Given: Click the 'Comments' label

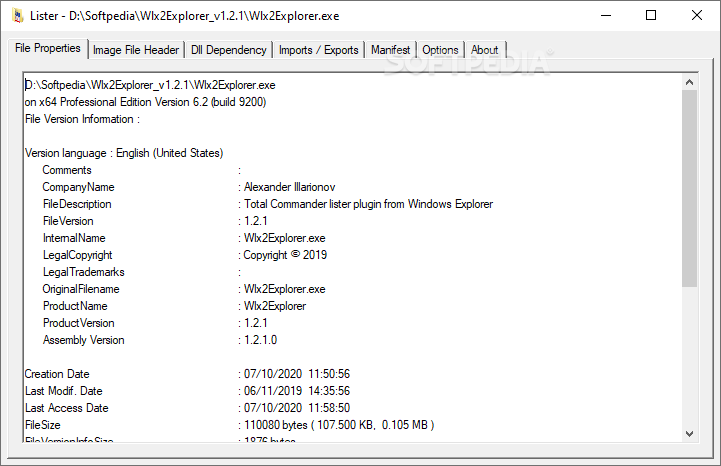Looking at the screenshot, I should pos(67,170).
